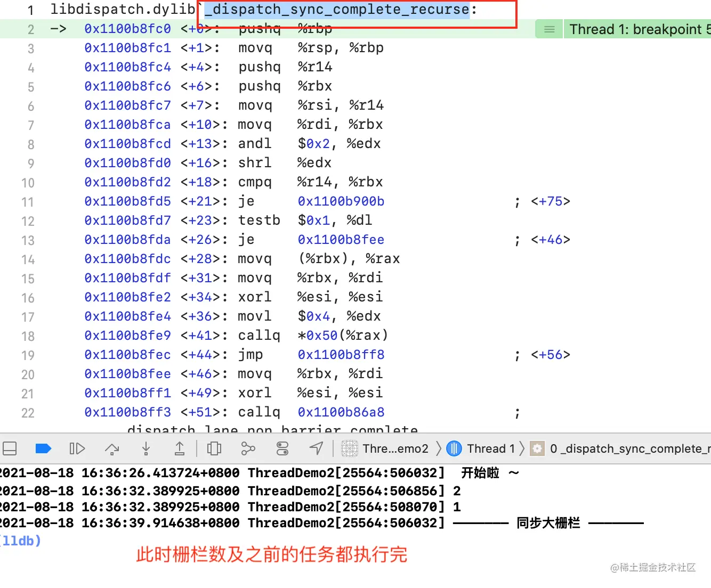711x588 pixels.
Task: Click address 0x1100b8fd5
Action: 128,201
